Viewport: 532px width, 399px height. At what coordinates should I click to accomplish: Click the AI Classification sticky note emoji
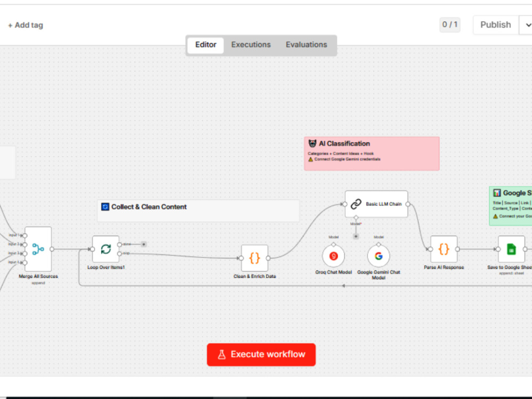click(312, 144)
